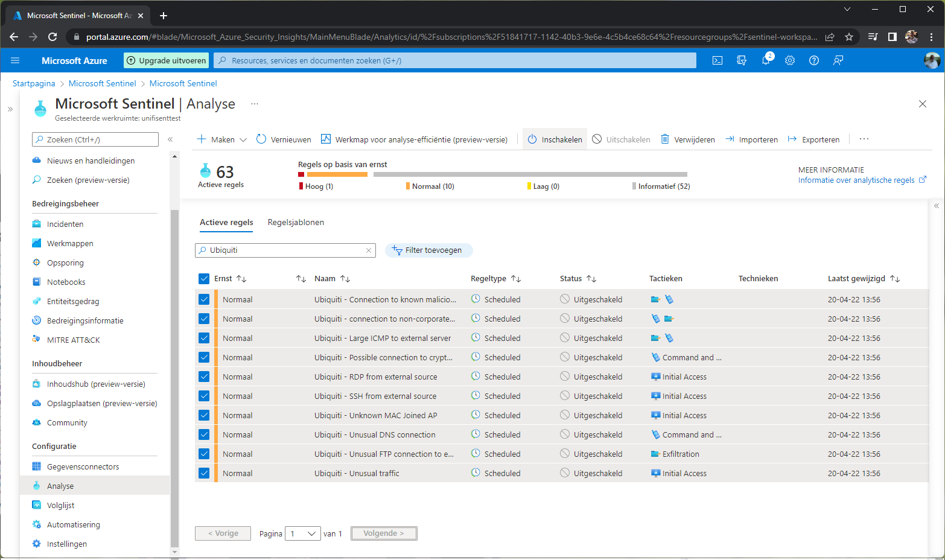Uncheck the Ubiquiti - Unusual DNS connection rule

tap(204, 434)
